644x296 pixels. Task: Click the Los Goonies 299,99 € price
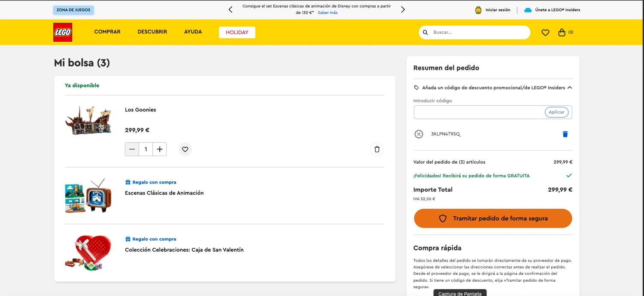pos(137,130)
